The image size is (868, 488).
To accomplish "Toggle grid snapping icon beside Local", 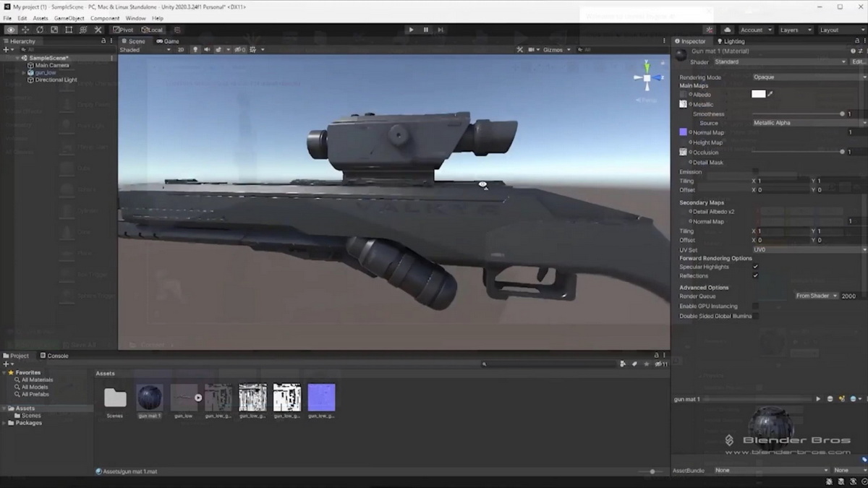I will pyautogui.click(x=177, y=30).
